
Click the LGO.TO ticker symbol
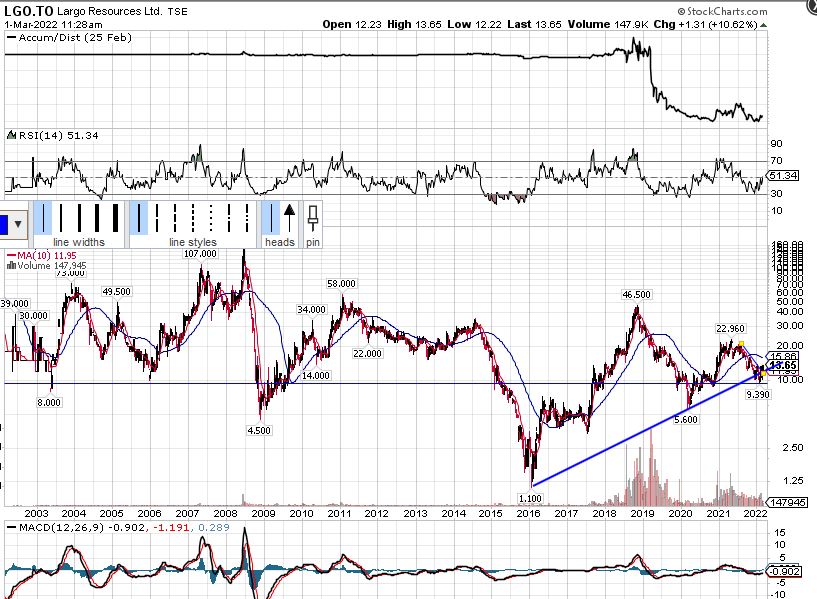(28, 11)
